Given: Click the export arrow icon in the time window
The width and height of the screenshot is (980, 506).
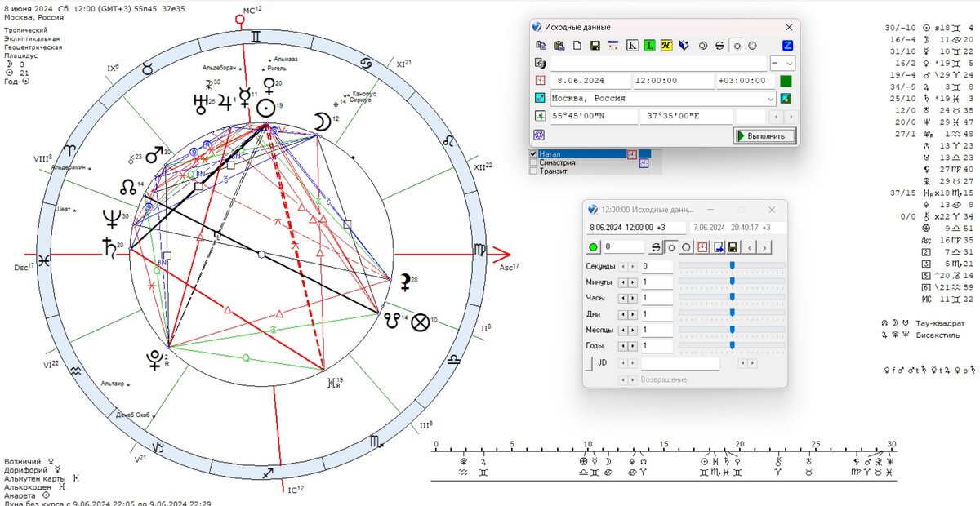Looking at the screenshot, I should (718, 246).
